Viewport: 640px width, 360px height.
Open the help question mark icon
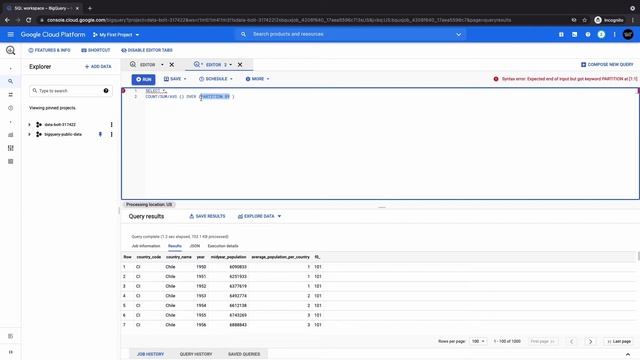pos(588,35)
